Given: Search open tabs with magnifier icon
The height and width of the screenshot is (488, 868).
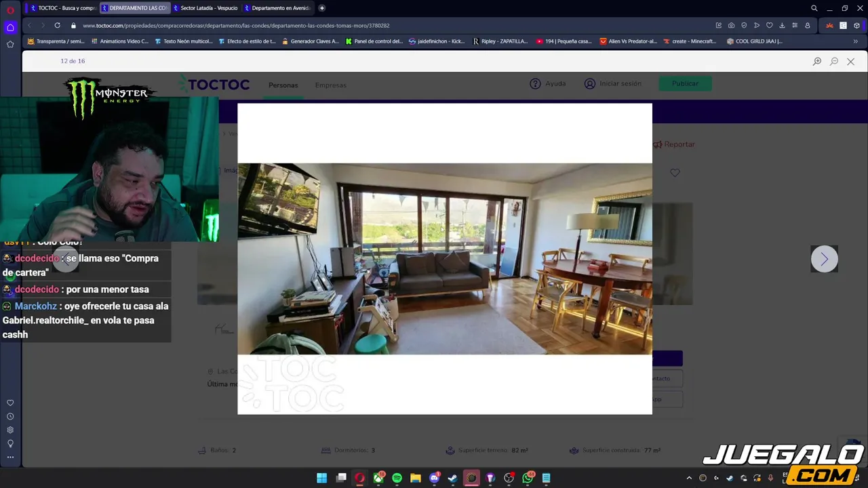Looking at the screenshot, I should pyautogui.click(x=814, y=8).
